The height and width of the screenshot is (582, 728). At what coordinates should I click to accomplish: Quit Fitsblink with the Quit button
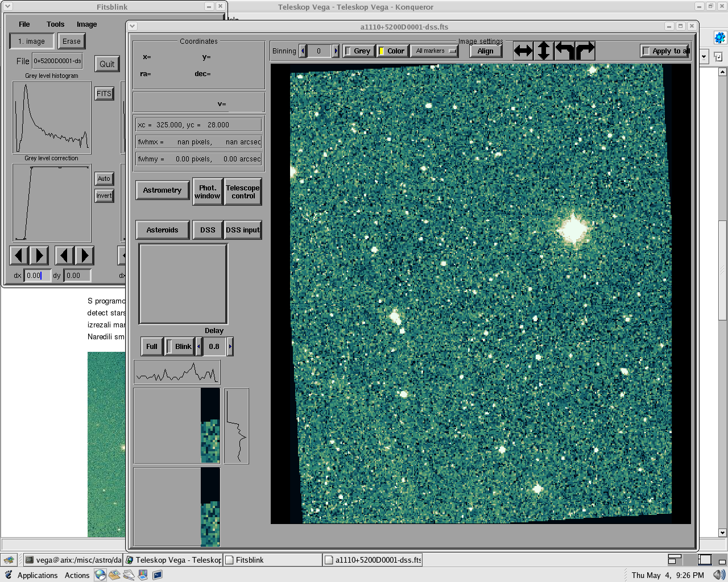(107, 64)
